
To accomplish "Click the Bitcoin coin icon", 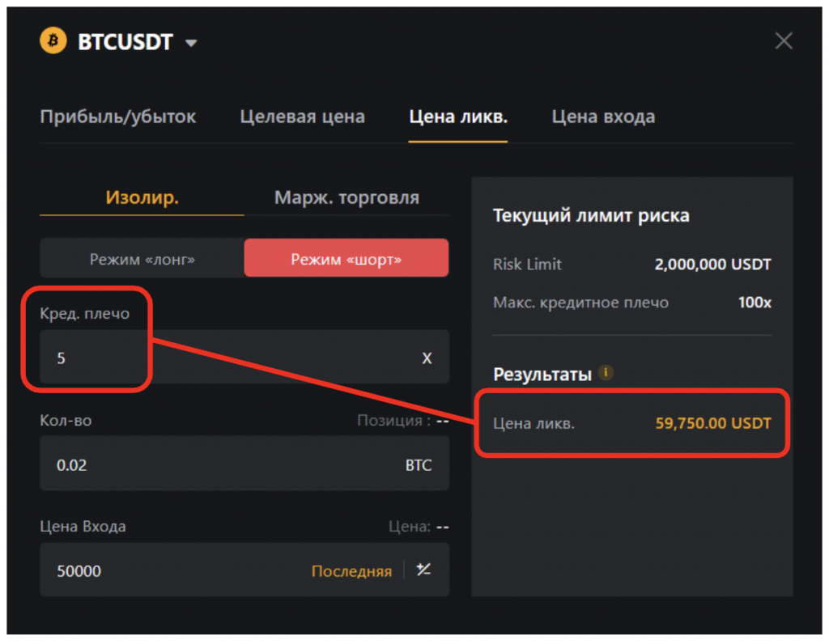I will click(53, 40).
